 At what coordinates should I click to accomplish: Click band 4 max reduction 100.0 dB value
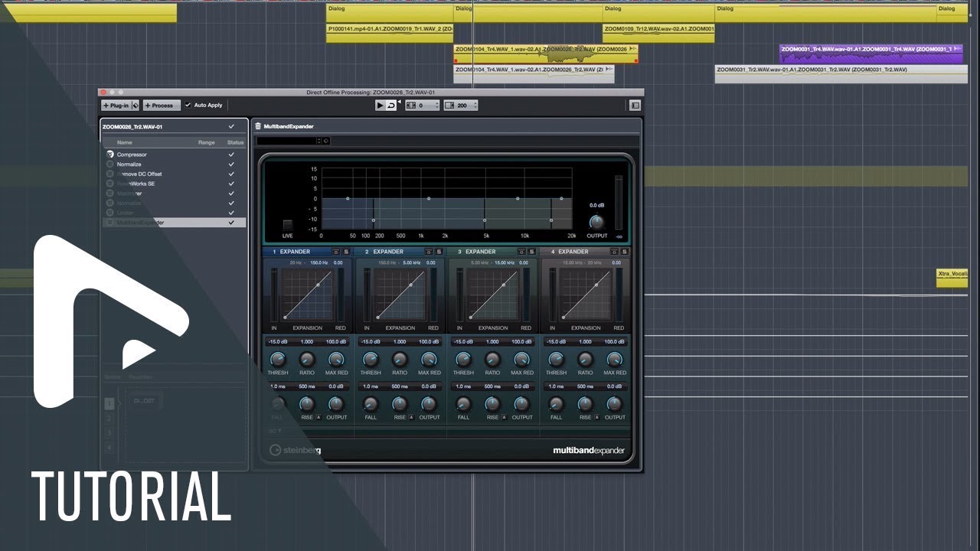coord(615,342)
